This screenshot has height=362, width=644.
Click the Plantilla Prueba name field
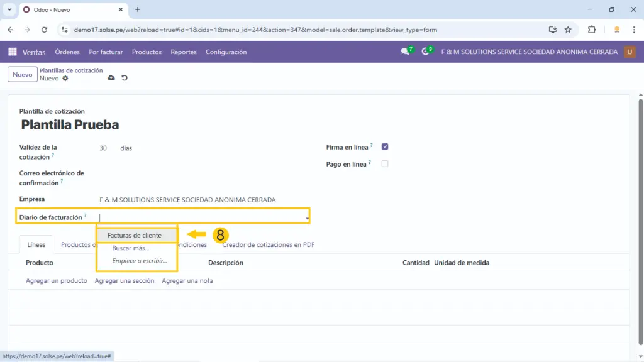click(x=70, y=125)
